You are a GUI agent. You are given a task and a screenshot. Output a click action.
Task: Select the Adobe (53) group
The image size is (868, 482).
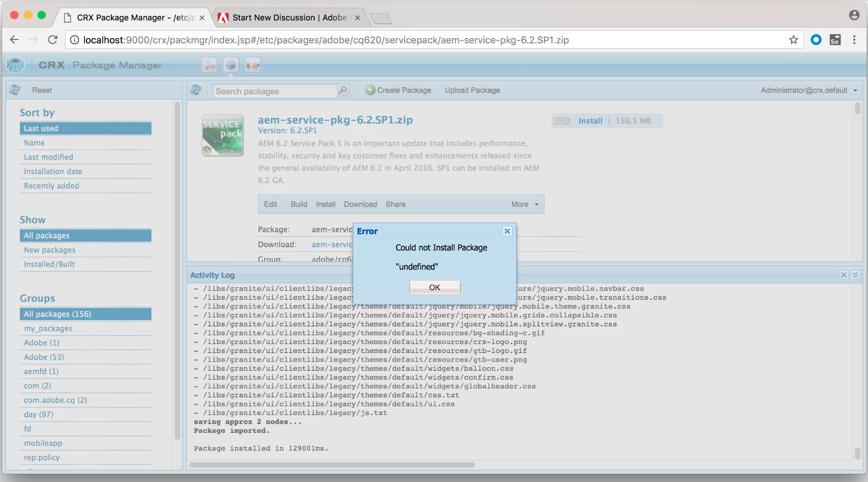coord(85,357)
